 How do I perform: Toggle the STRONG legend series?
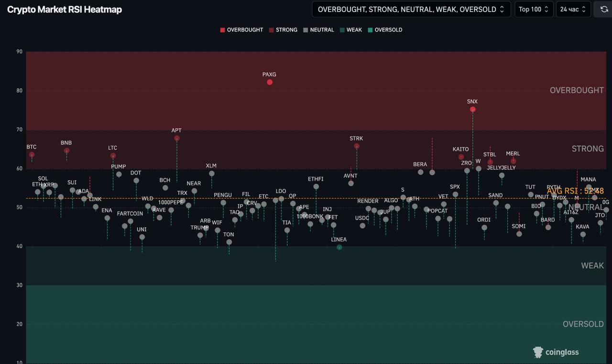283,30
